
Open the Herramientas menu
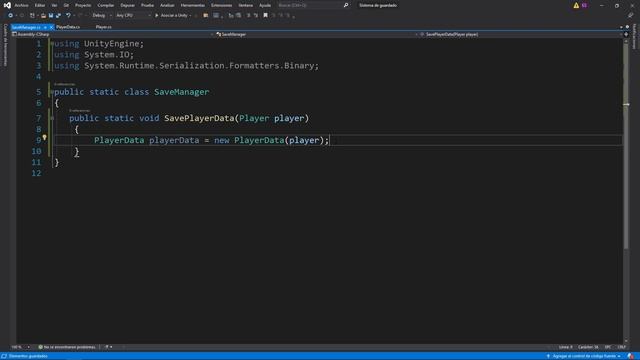[193, 5]
